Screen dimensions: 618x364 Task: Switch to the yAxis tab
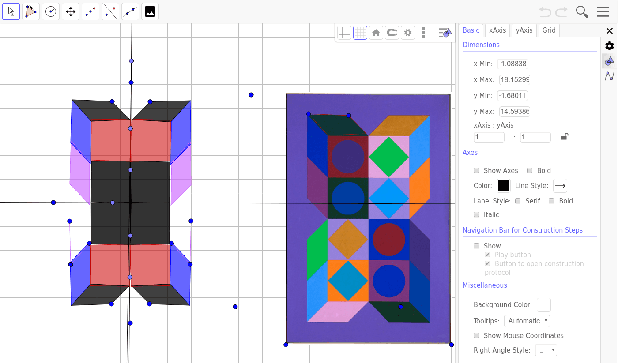click(524, 30)
